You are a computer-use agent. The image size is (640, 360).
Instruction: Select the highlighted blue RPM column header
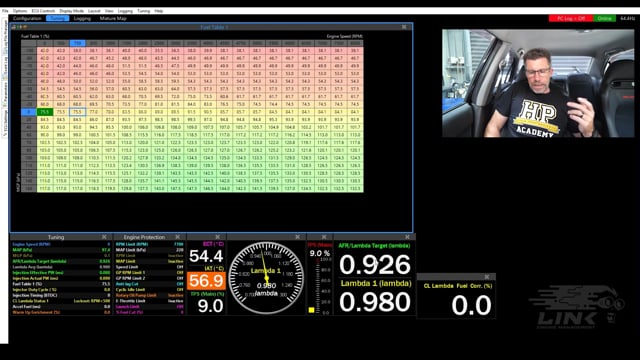[77, 43]
